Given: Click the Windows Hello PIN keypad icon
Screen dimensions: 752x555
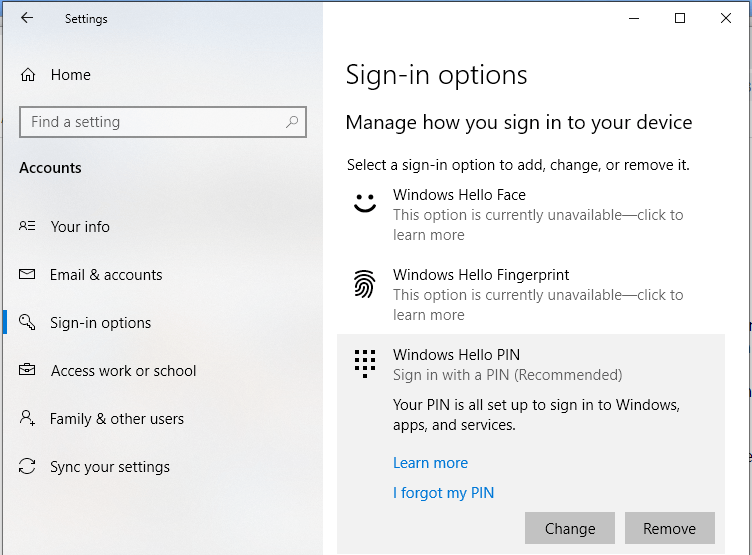Looking at the screenshot, I should [x=365, y=364].
